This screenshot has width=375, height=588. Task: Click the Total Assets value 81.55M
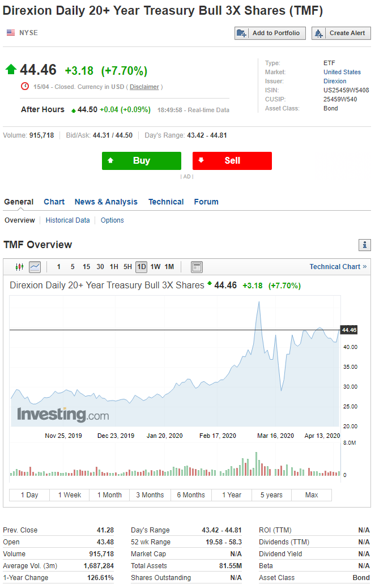[x=230, y=565]
